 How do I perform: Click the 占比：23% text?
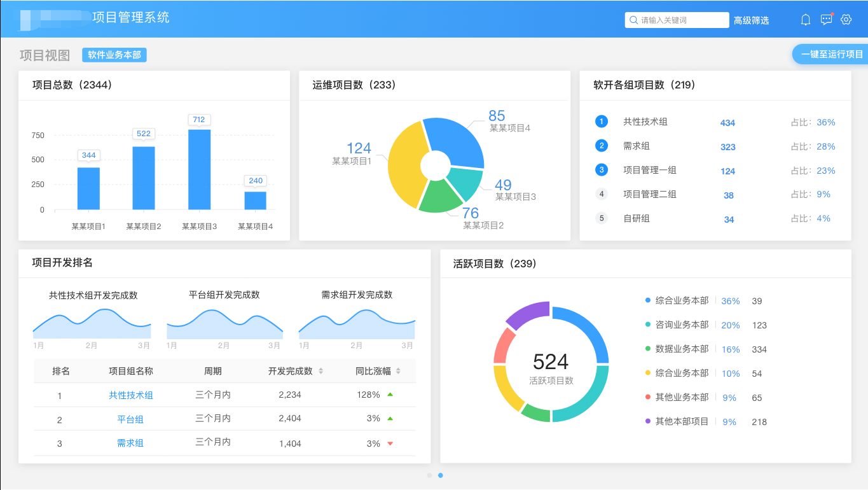click(x=813, y=171)
